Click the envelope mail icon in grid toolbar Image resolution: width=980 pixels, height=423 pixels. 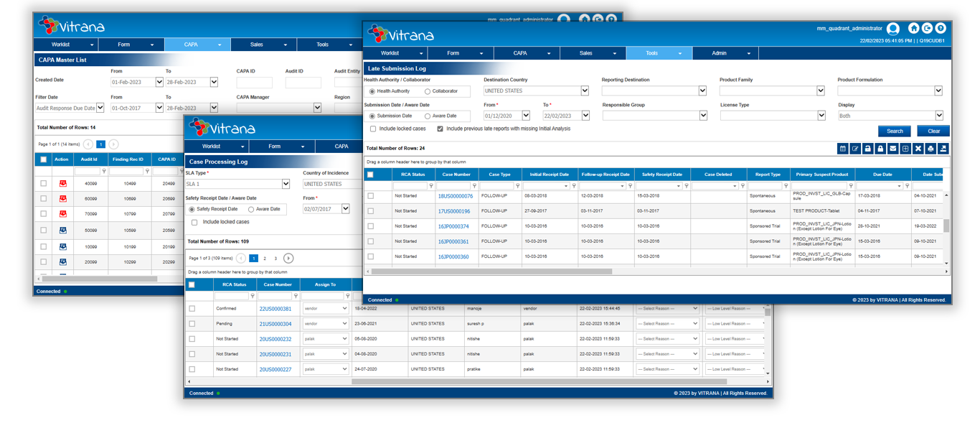(x=892, y=149)
